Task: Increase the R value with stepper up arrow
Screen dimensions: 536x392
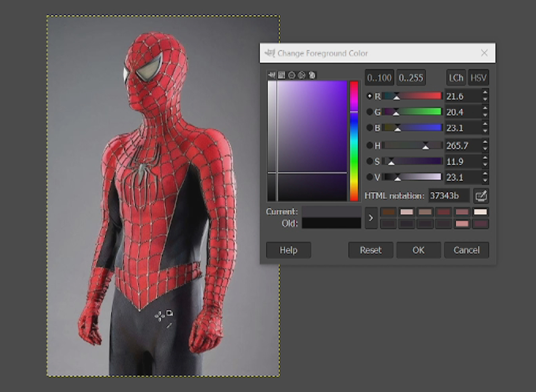Action: pos(485,93)
